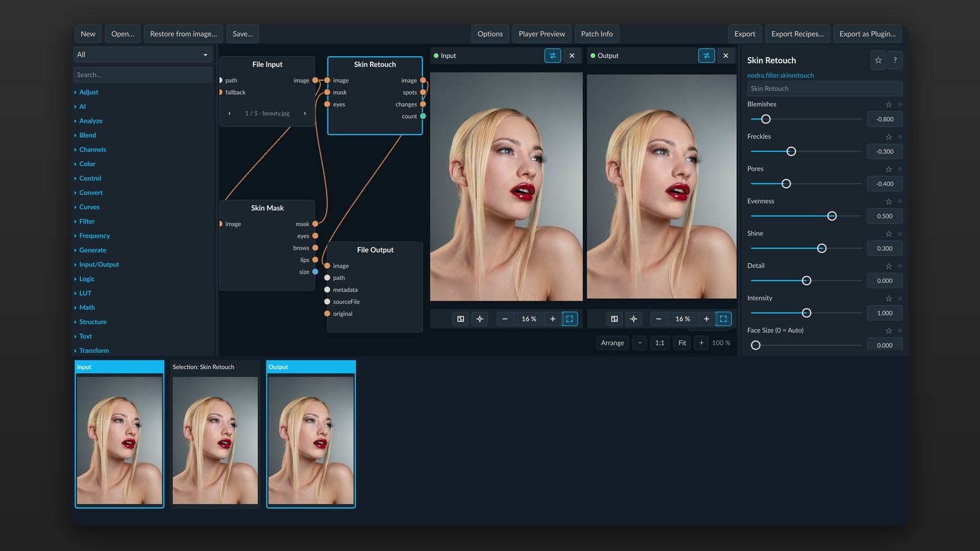Expand the Input/Output category
This screenshot has width=980, height=551.
coord(99,264)
